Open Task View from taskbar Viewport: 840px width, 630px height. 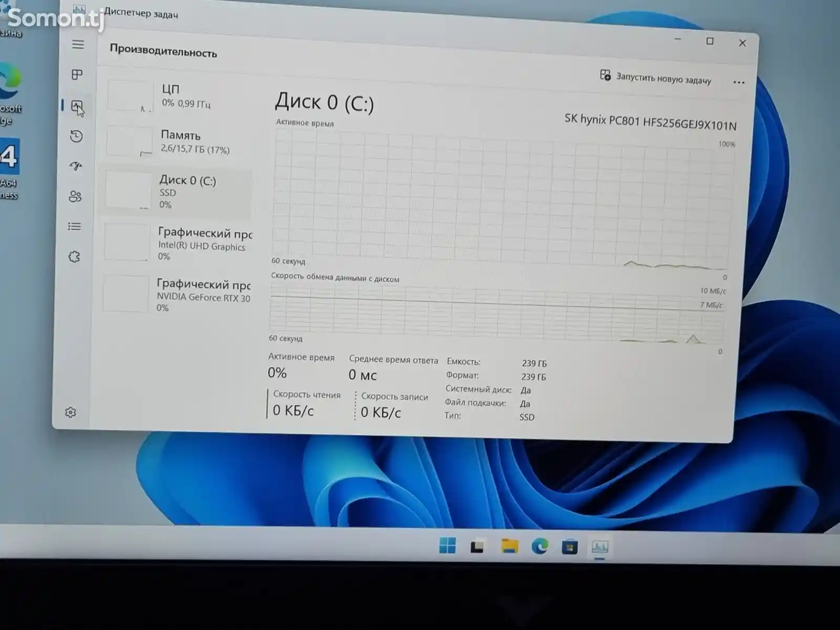[x=477, y=547]
